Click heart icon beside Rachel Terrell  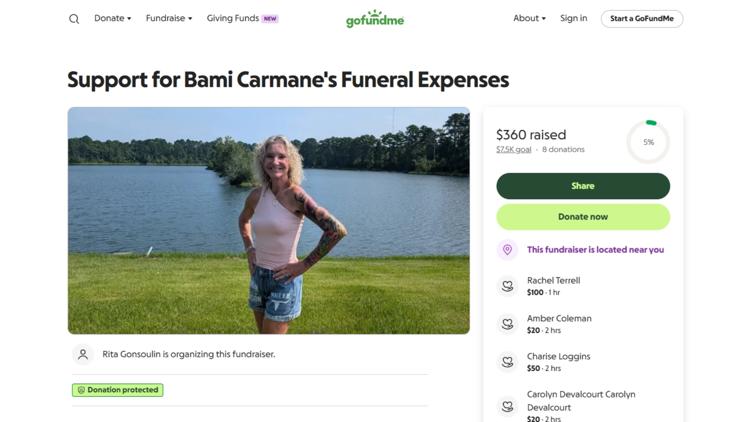click(x=507, y=286)
